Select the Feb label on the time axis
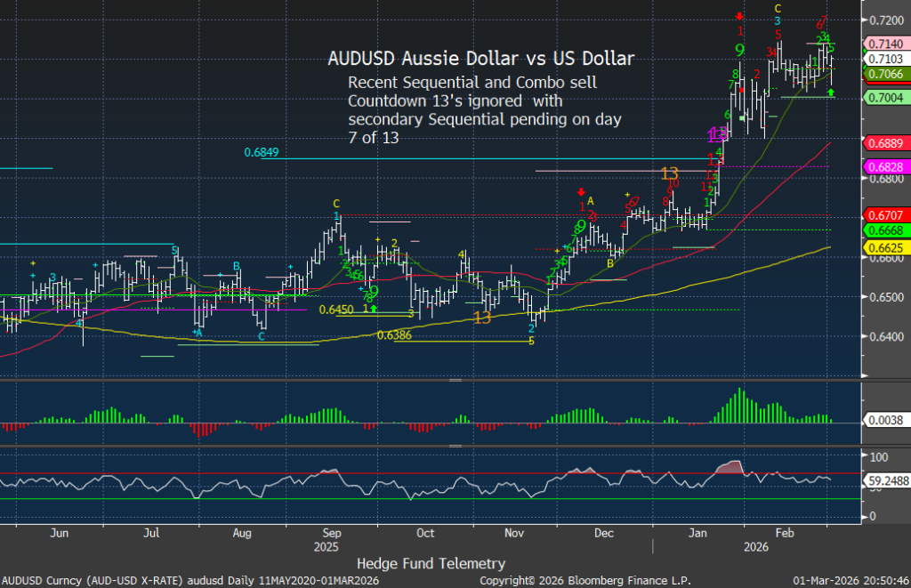The image size is (911, 588). click(x=783, y=533)
